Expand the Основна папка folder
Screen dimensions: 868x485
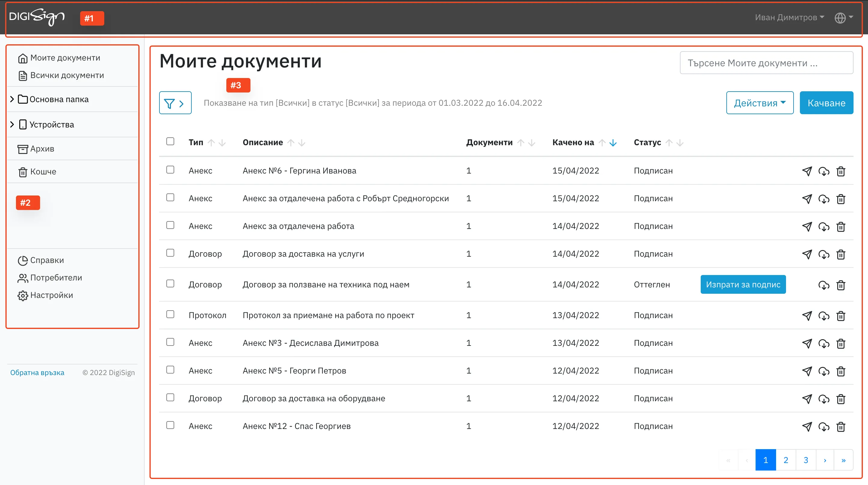pos(12,99)
